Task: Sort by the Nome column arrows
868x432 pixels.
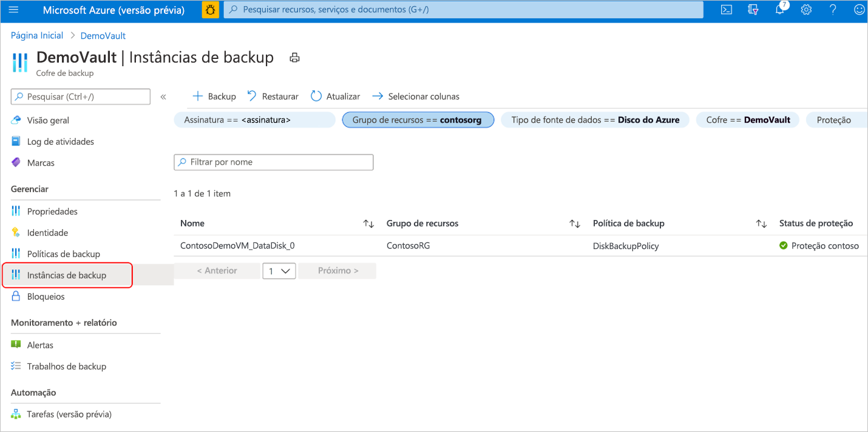Action: click(x=368, y=224)
